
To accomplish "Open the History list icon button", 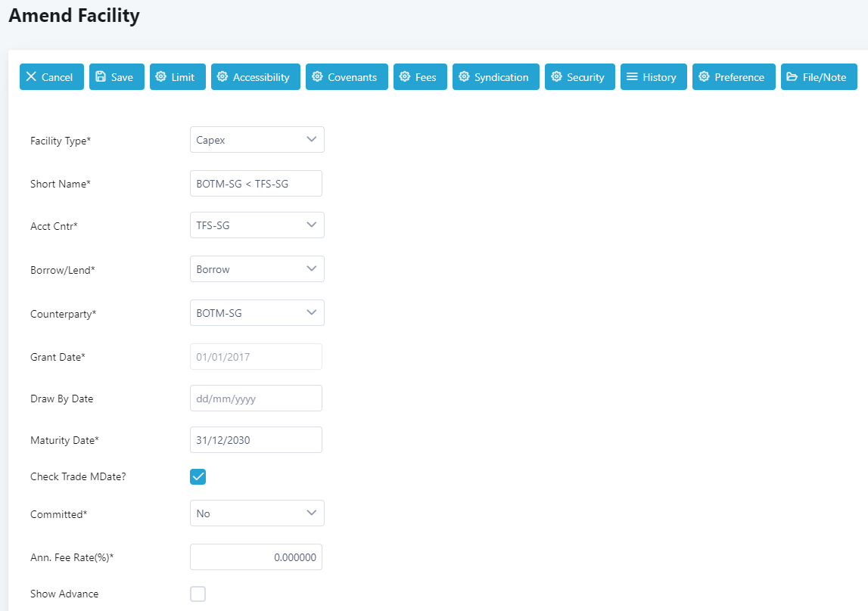I will 632,77.
